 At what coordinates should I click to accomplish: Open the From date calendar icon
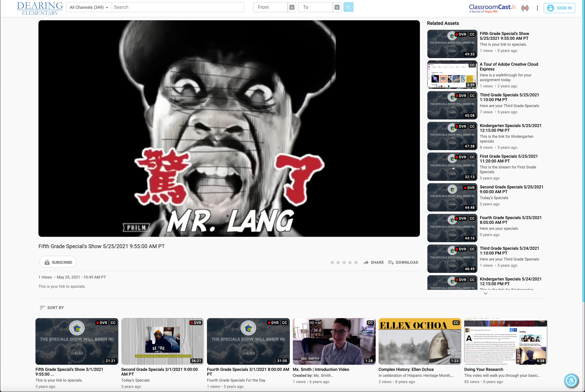coord(292,7)
